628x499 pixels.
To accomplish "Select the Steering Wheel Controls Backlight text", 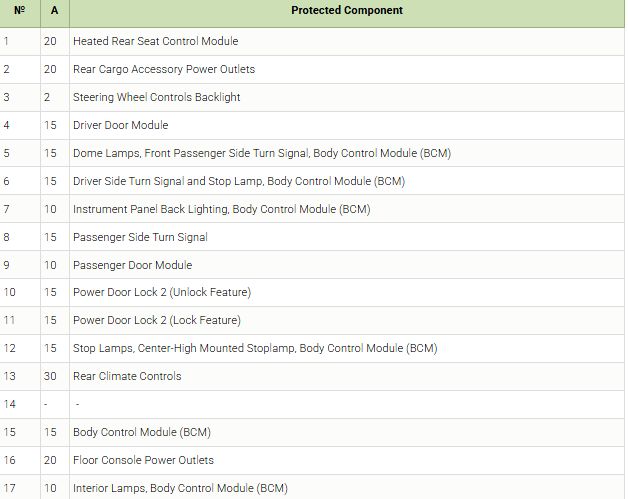I will tap(156, 98).
